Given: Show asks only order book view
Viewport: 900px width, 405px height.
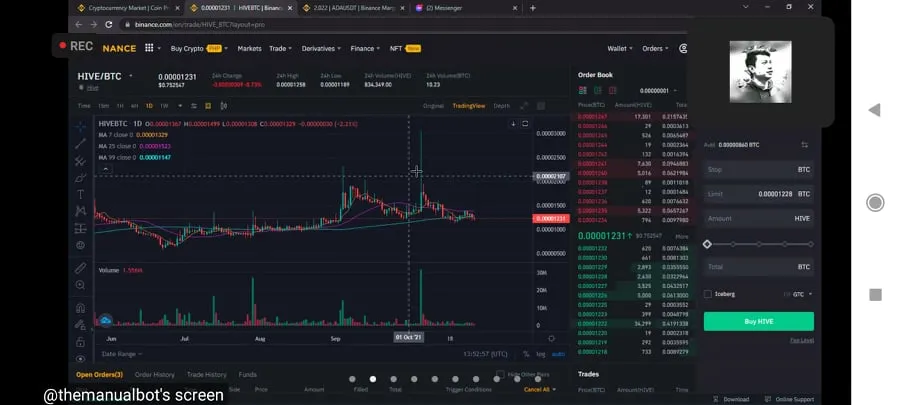Looking at the screenshot, I should pyautogui.click(x=612, y=91).
